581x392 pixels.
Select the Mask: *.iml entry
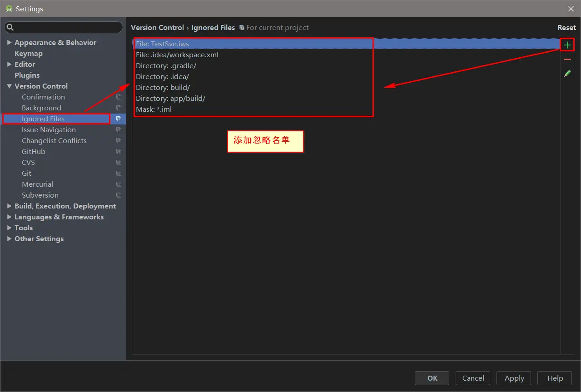click(346, 109)
